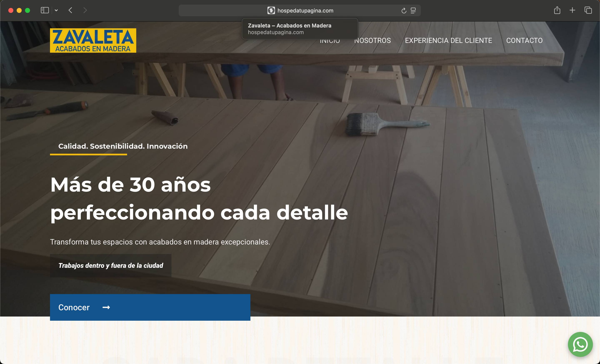Click the hospedatupagina.com address field

(300, 10)
